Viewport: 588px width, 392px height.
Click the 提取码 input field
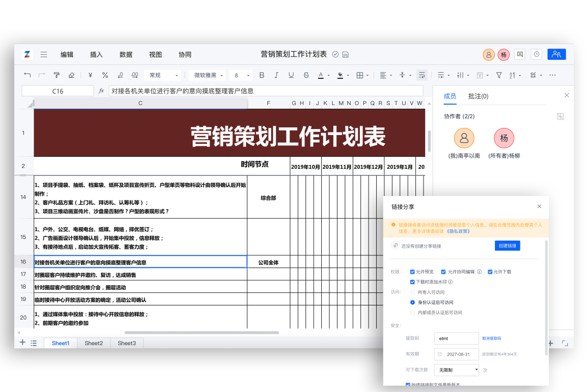(456, 338)
